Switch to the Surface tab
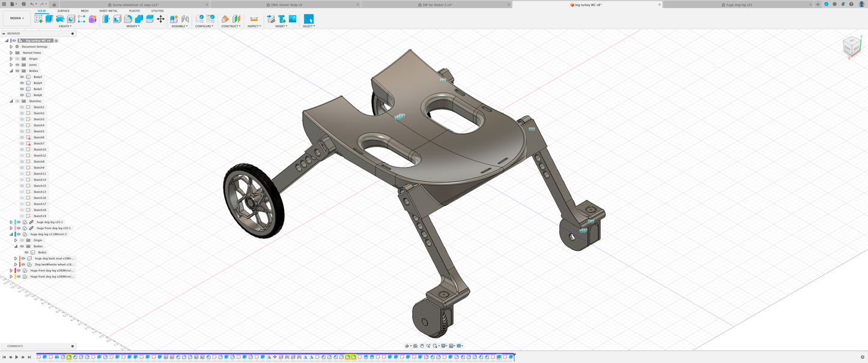The height and width of the screenshot is (363, 868). point(63,11)
